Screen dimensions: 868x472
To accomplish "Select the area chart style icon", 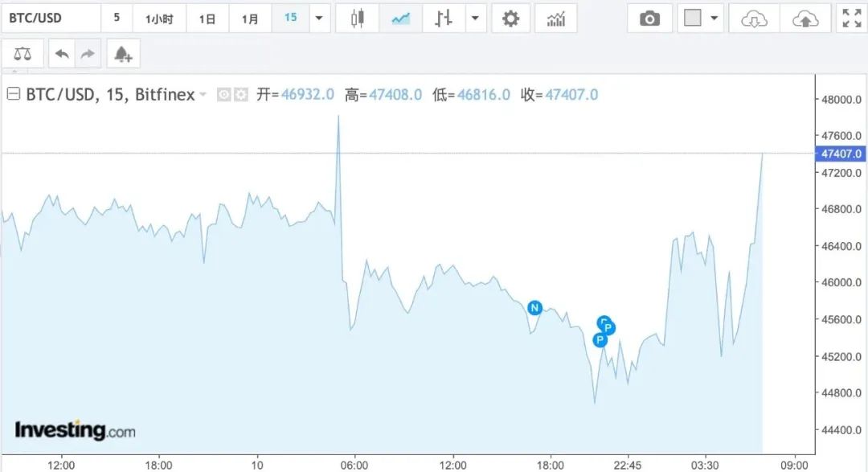I will (400, 17).
